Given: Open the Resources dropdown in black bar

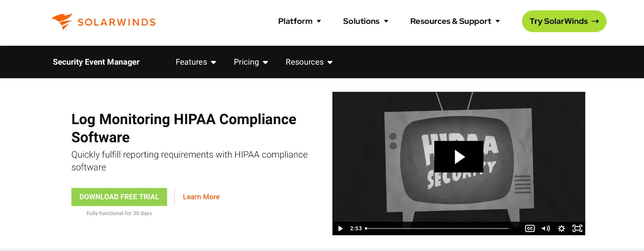Looking at the screenshot, I should click(309, 62).
